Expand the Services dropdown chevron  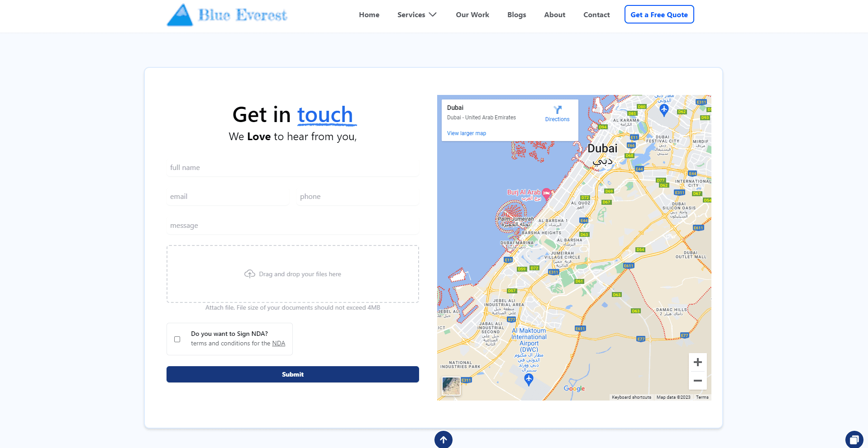433,14
